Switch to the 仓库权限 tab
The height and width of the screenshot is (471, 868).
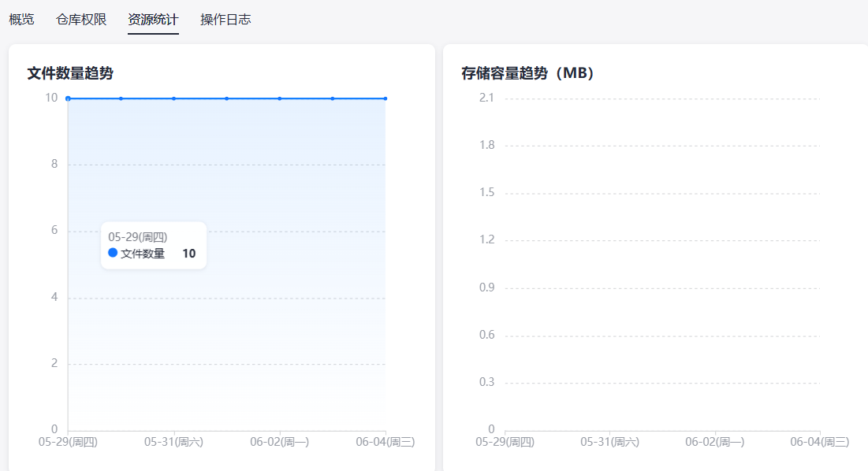(x=81, y=20)
